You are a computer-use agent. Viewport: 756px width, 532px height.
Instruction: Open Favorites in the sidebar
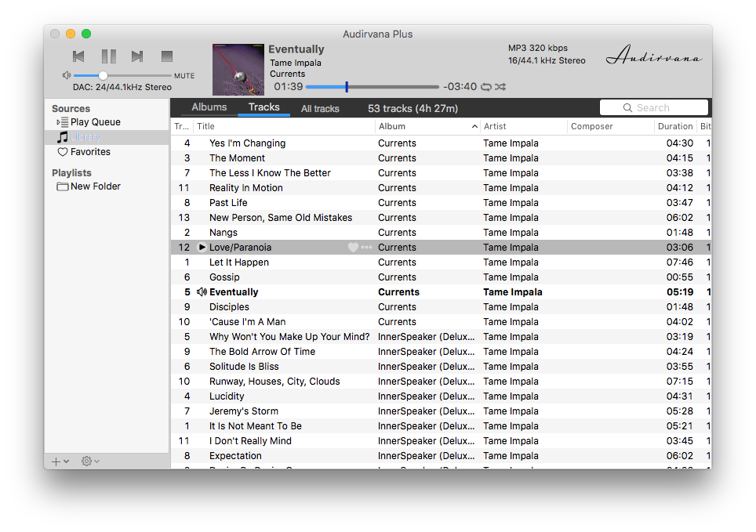click(90, 152)
